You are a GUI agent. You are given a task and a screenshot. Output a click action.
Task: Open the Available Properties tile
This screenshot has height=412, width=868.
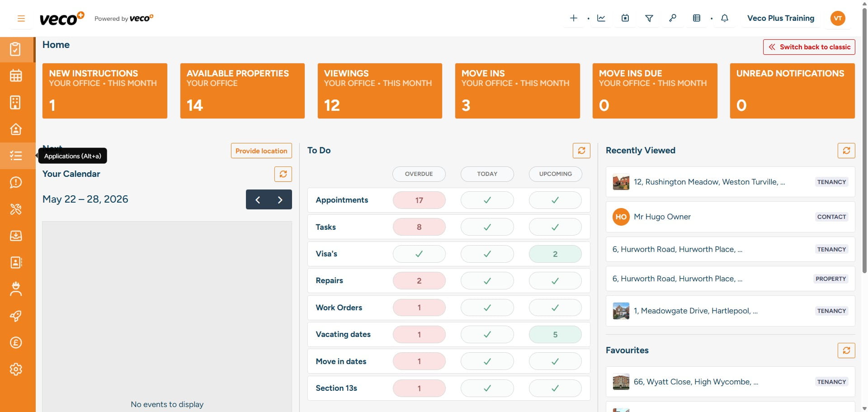242,91
